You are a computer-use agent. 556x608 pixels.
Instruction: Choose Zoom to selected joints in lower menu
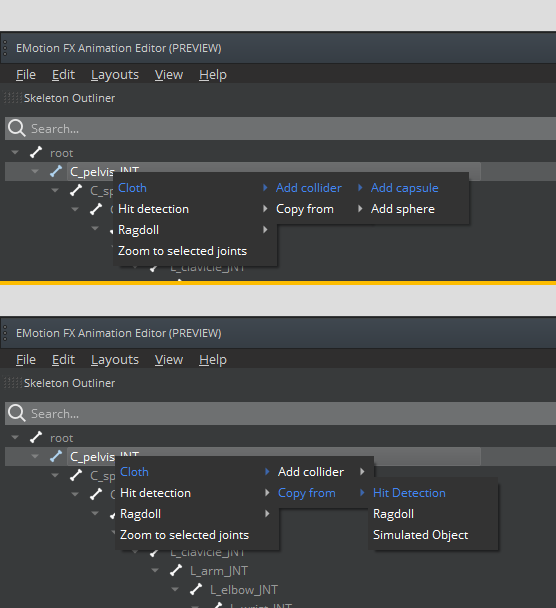(195, 535)
